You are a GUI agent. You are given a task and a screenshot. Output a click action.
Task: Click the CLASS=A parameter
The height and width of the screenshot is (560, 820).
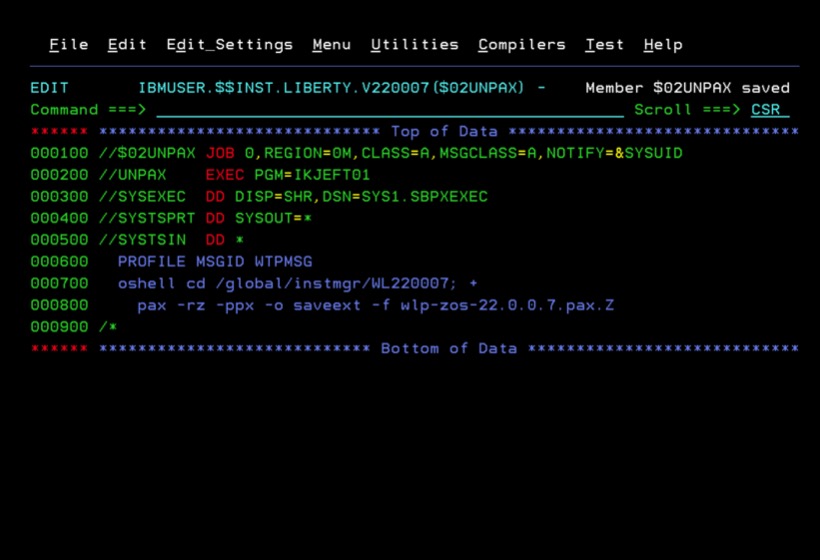[395, 153]
